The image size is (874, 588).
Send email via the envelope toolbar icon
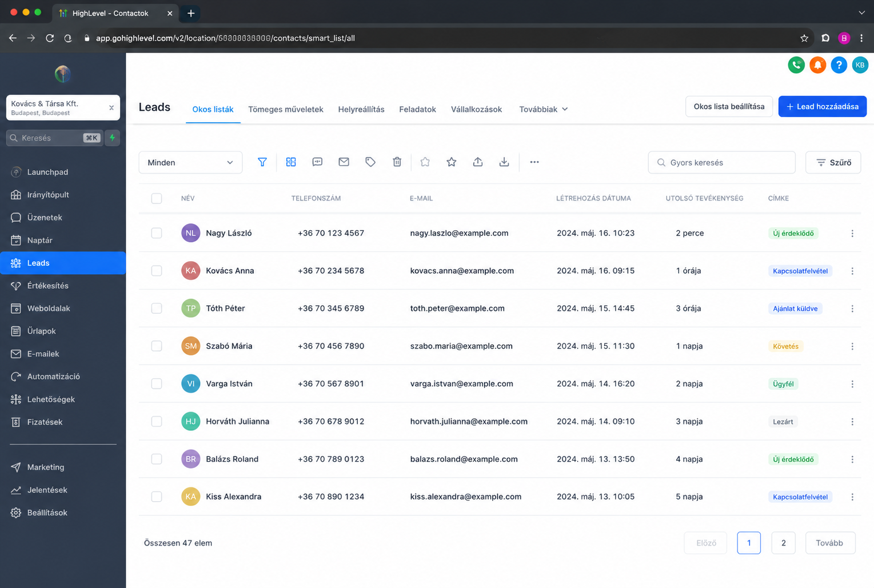(x=344, y=162)
